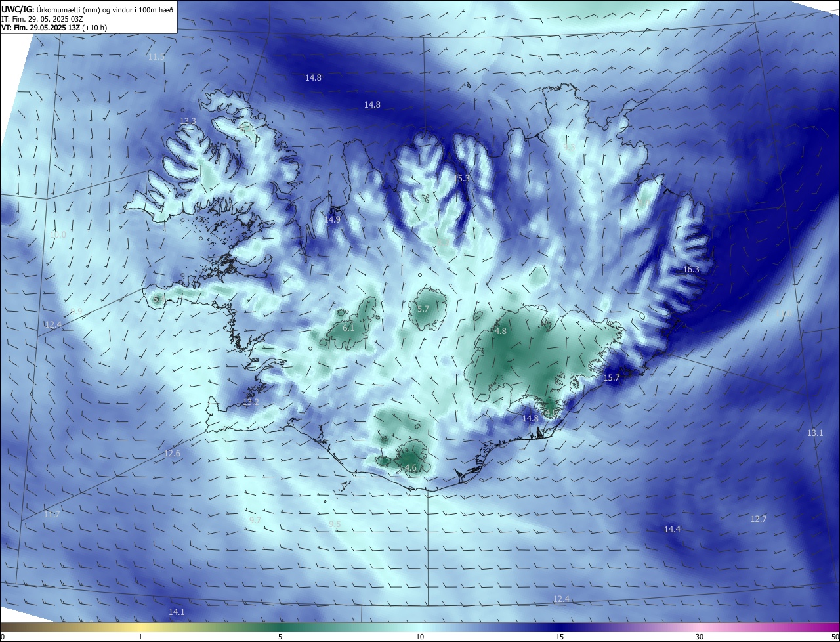
Task: Click the map value 10.0
Action: pyautogui.click(x=58, y=234)
